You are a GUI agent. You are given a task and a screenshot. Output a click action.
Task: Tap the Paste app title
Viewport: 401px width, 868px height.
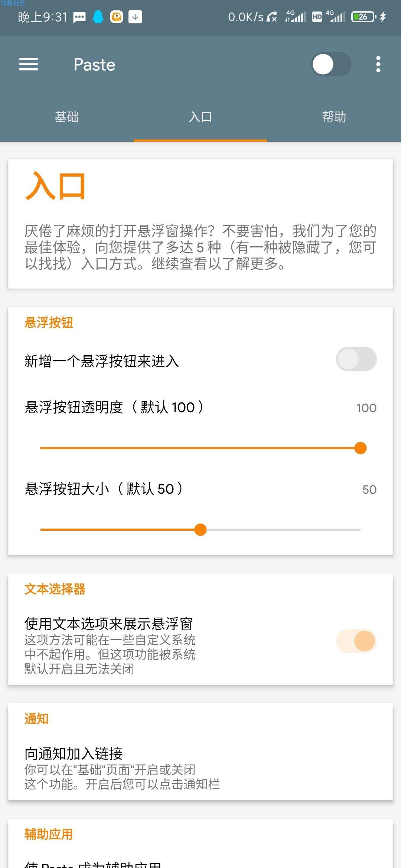click(95, 65)
